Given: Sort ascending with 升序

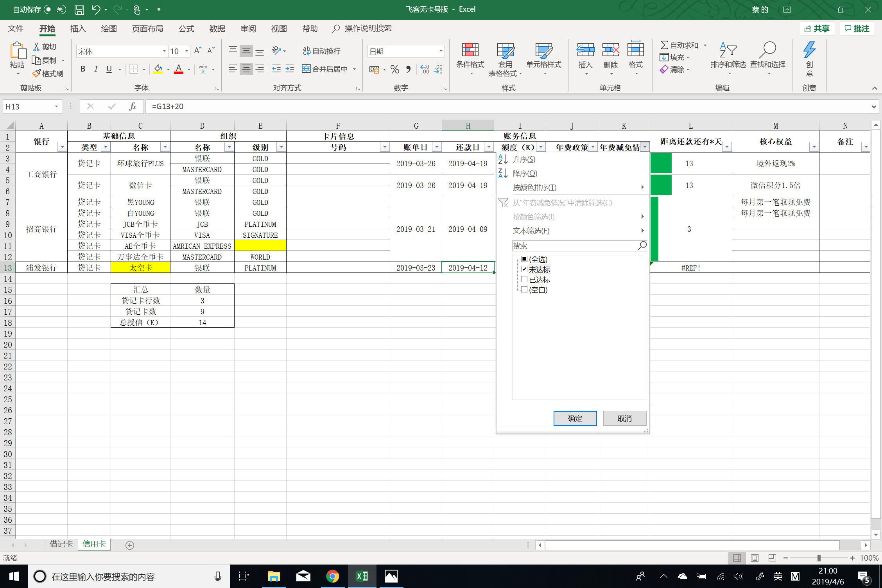Looking at the screenshot, I should pyautogui.click(x=524, y=160).
